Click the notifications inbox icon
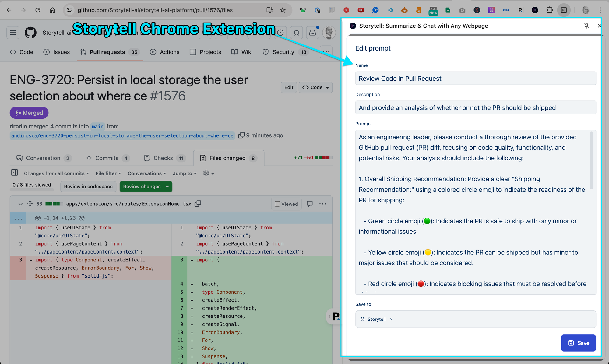This screenshot has height=364, width=609. click(313, 33)
